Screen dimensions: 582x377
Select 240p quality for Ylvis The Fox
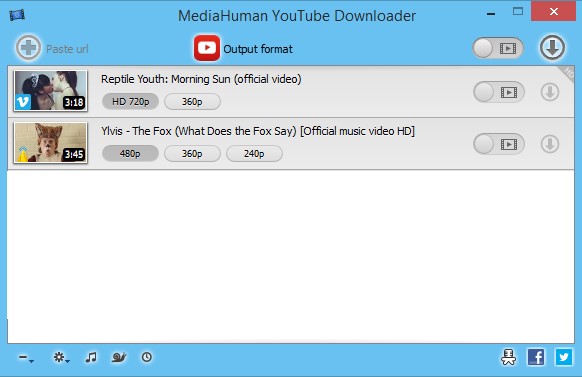(x=254, y=154)
